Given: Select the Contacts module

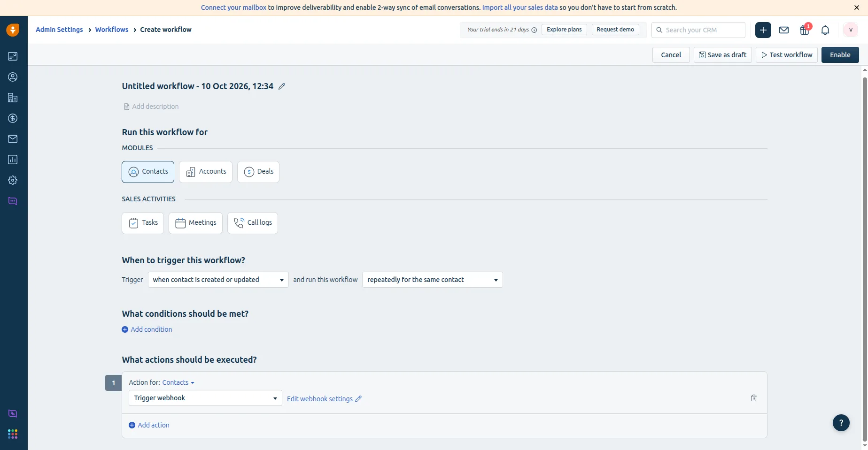Looking at the screenshot, I should pos(148,172).
